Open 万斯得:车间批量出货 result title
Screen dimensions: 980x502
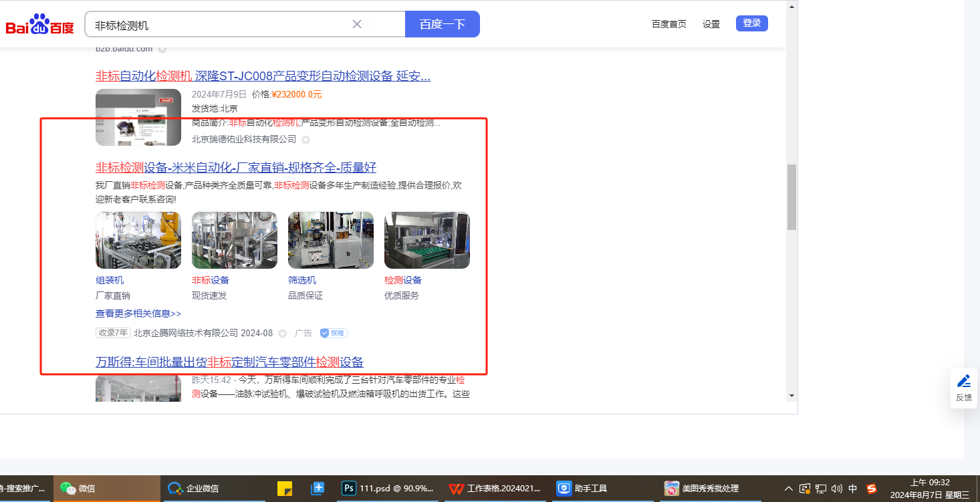(229, 362)
